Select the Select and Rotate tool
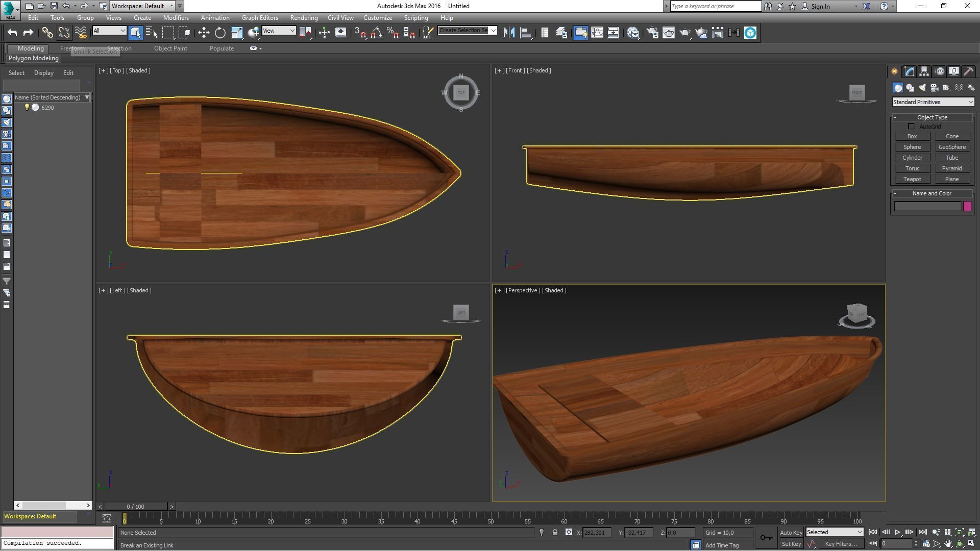Viewport: 980px width, 551px height. [220, 33]
